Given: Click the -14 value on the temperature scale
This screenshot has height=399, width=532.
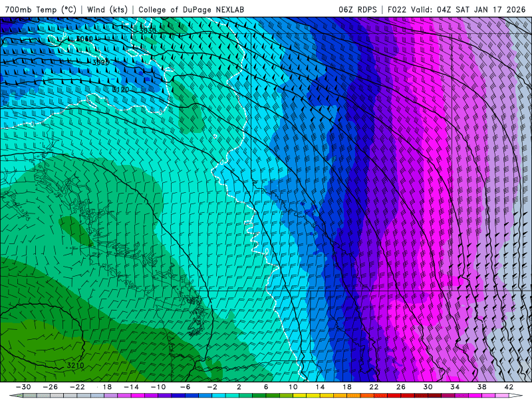Looking at the screenshot, I should [131, 387].
